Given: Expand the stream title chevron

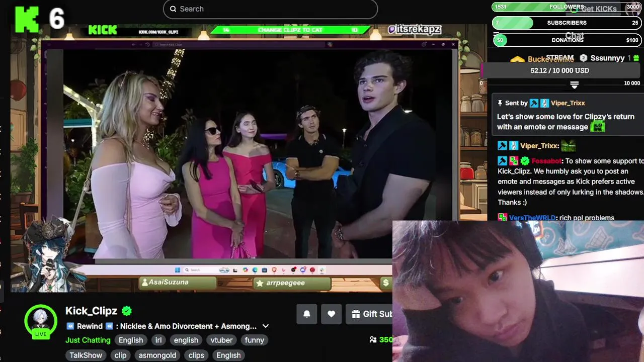Looking at the screenshot, I should coord(266,326).
